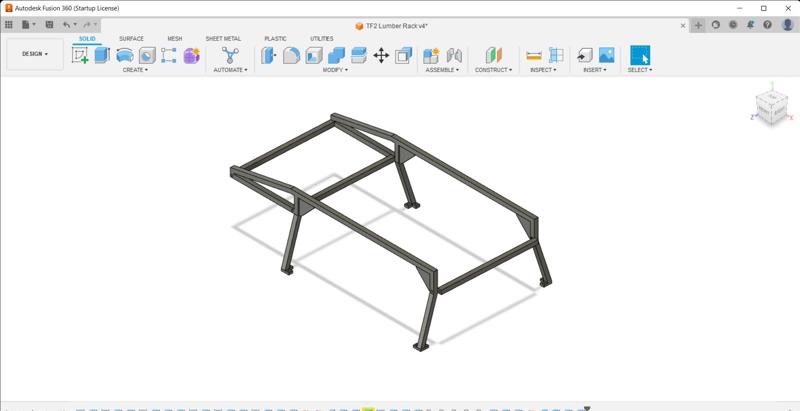Select the Measure tool
This screenshot has width=800, height=411.
[x=534, y=55]
